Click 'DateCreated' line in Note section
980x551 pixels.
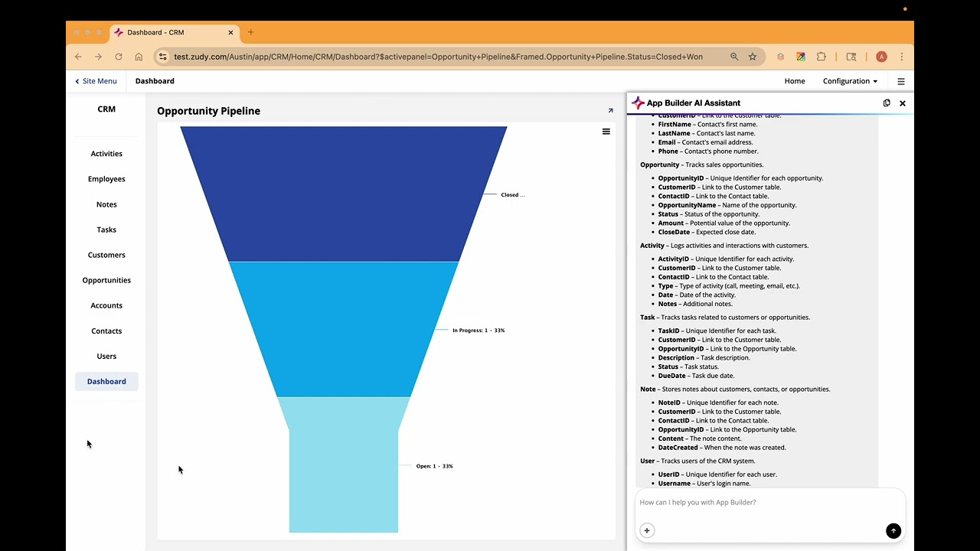722,448
